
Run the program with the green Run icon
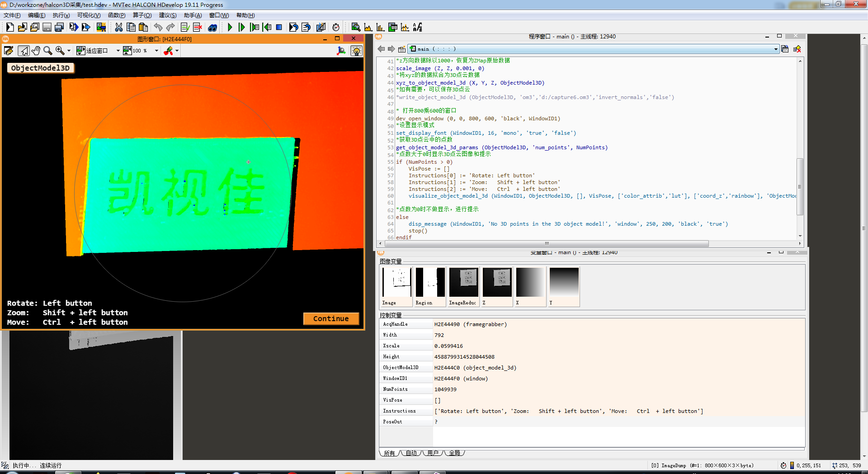click(x=230, y=27)
